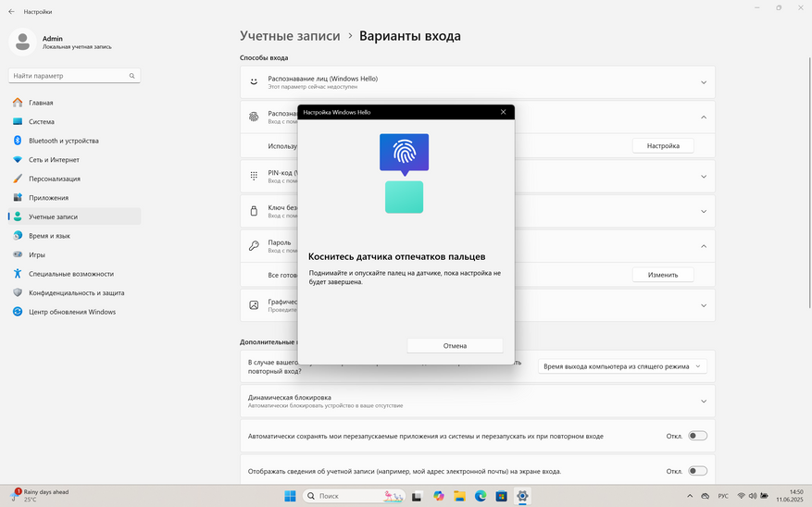Click the search magnifier in the settings search box
This screenshot has width=812, height=507.
tap(132, 76)
